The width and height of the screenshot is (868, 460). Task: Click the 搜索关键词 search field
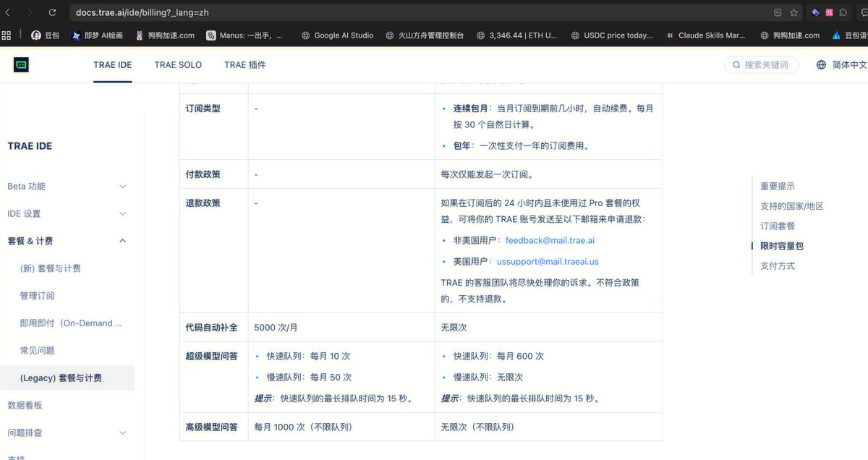[761, 64]
